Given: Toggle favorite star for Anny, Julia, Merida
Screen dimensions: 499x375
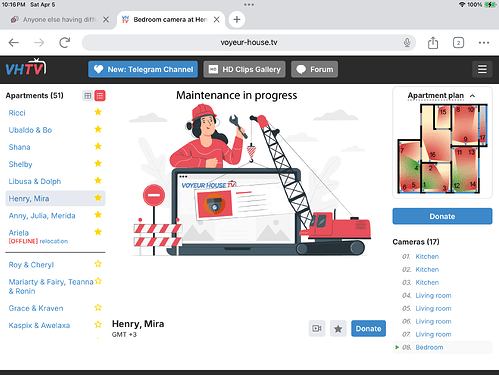Looking at the screenshot, I should (98, 215).
